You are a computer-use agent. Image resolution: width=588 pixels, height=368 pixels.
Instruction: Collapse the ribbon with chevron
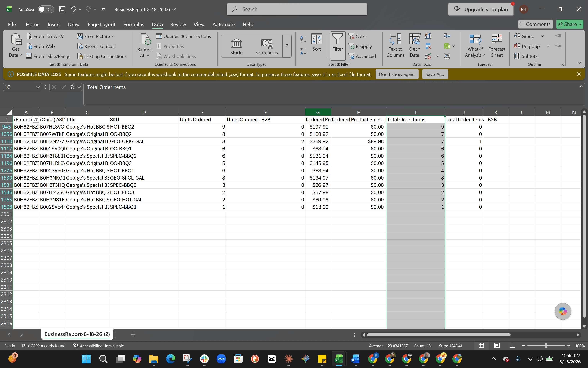579,63
